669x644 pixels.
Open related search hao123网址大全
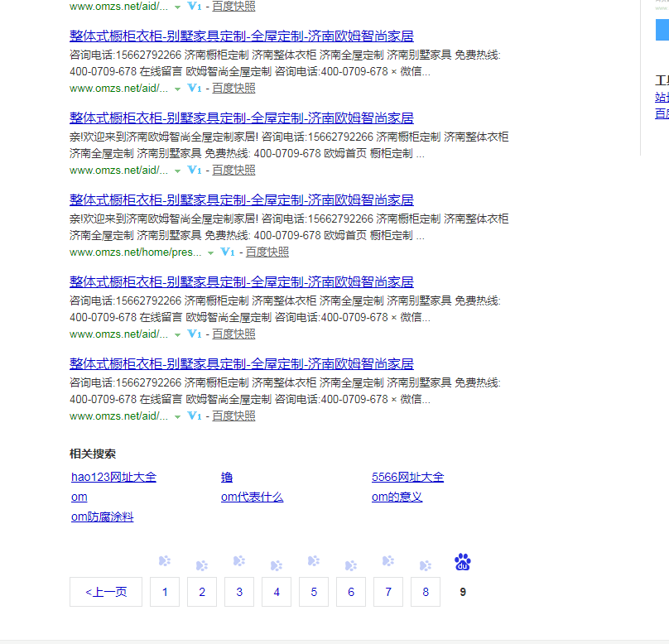[113, 477]
